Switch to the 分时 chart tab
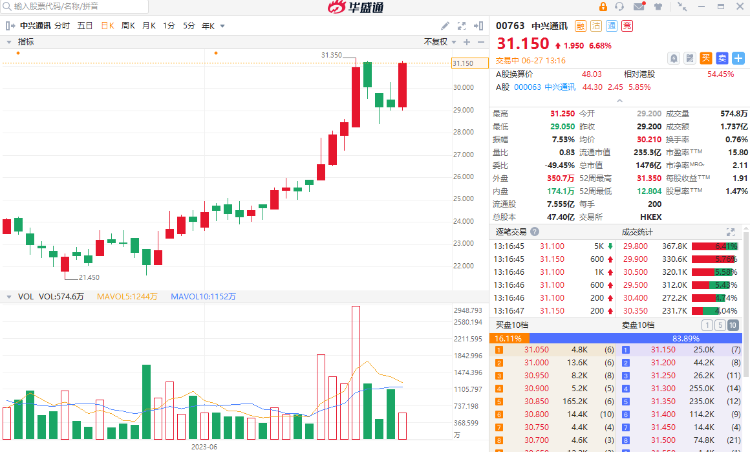 point(62,25)
